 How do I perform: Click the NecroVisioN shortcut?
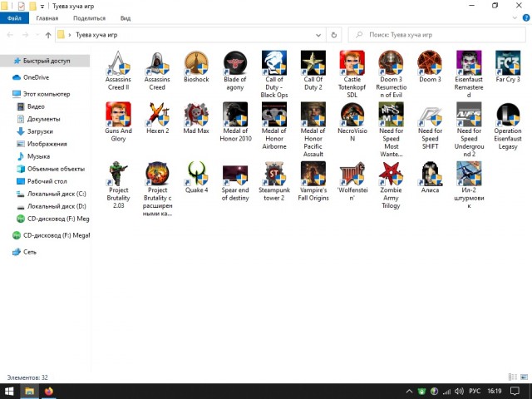(352, 122)
